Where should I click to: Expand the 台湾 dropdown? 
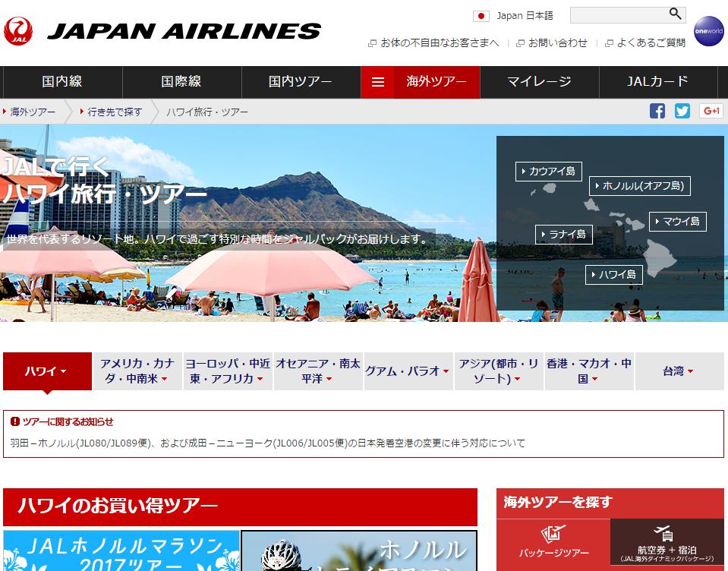point(679,371)
